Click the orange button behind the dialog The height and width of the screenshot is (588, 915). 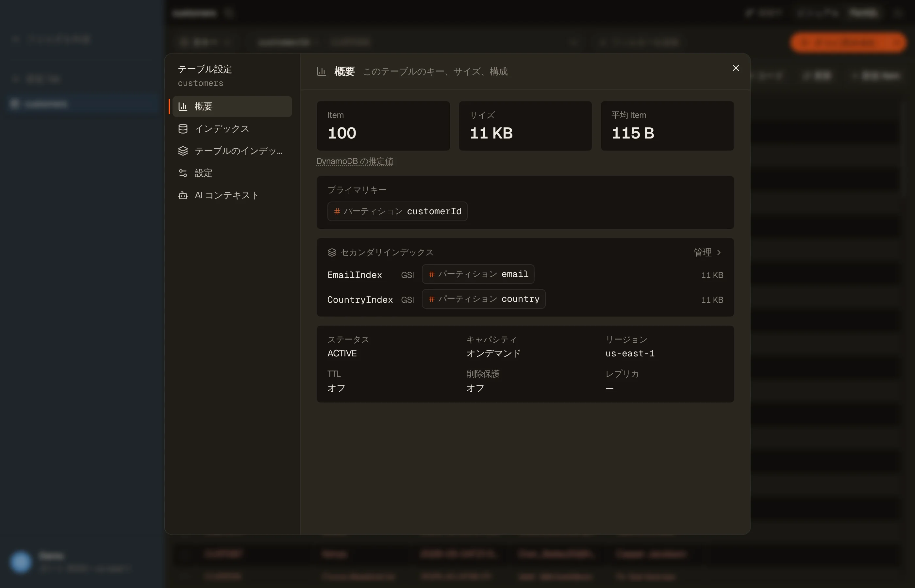tap(848, 42)
